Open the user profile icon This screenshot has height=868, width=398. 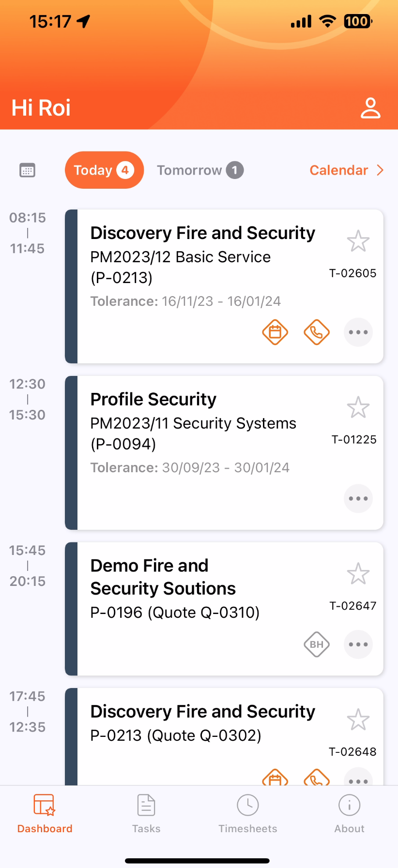tap(370, 108)
